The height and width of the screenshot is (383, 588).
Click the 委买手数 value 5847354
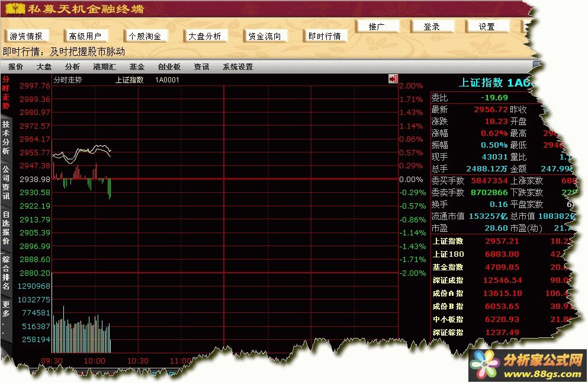point(489,181)
